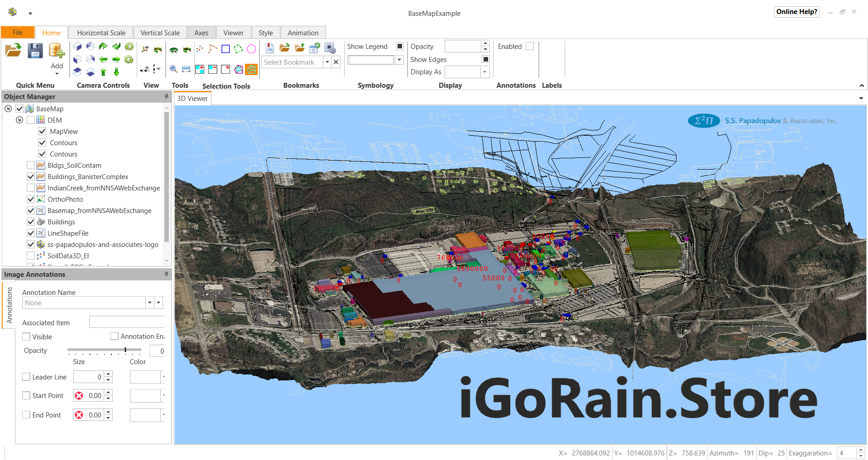Open a project from the Quick Menu
The image size is (868, 460).
[x=14, y=50]
